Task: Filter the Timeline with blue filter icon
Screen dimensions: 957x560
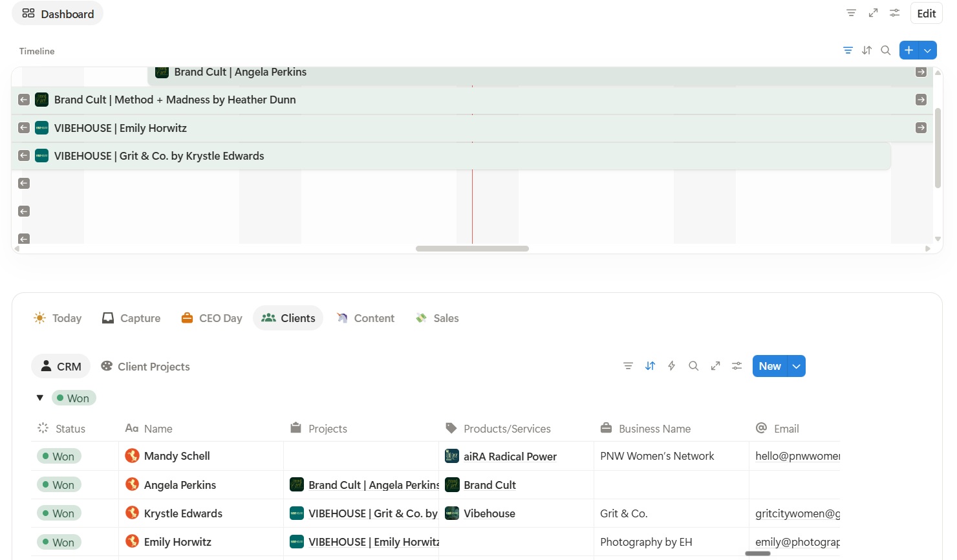Action: (848, 50)
